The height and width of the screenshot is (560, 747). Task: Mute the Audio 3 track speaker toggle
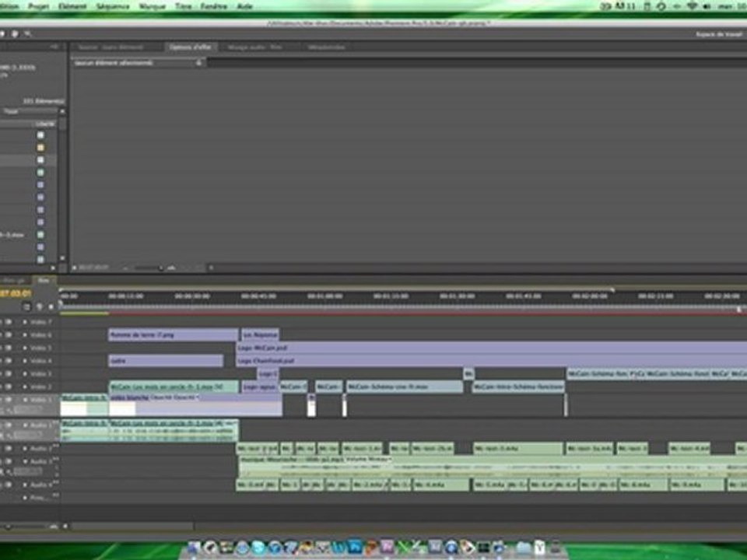9,461
